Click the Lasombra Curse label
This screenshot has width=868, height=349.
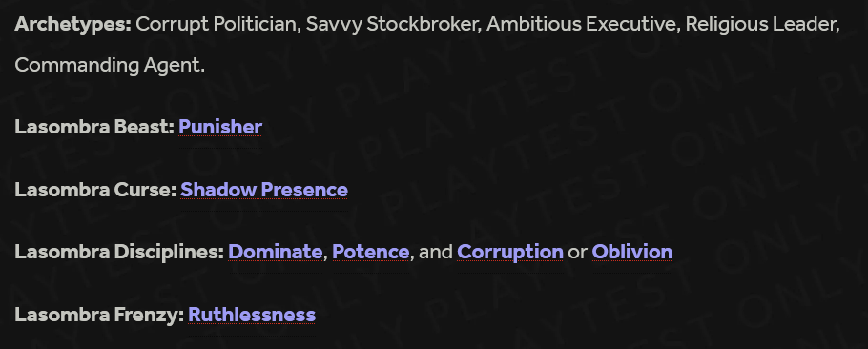click(95, 190)
